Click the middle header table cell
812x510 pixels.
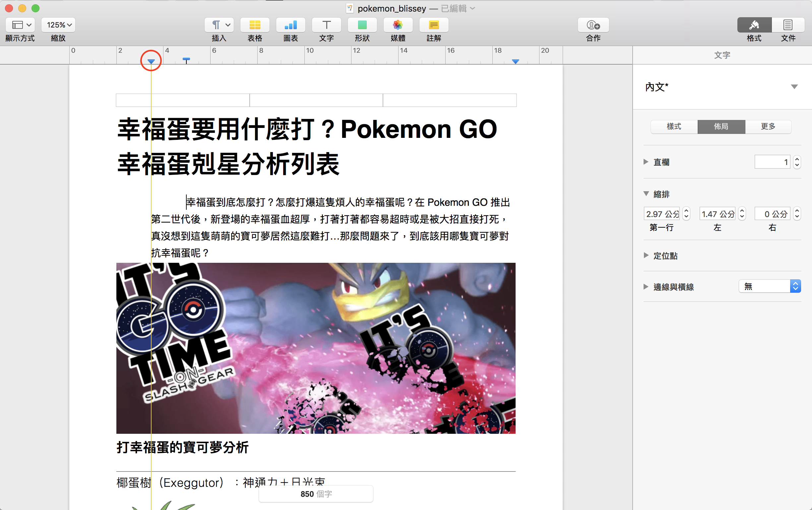(316, 100)
